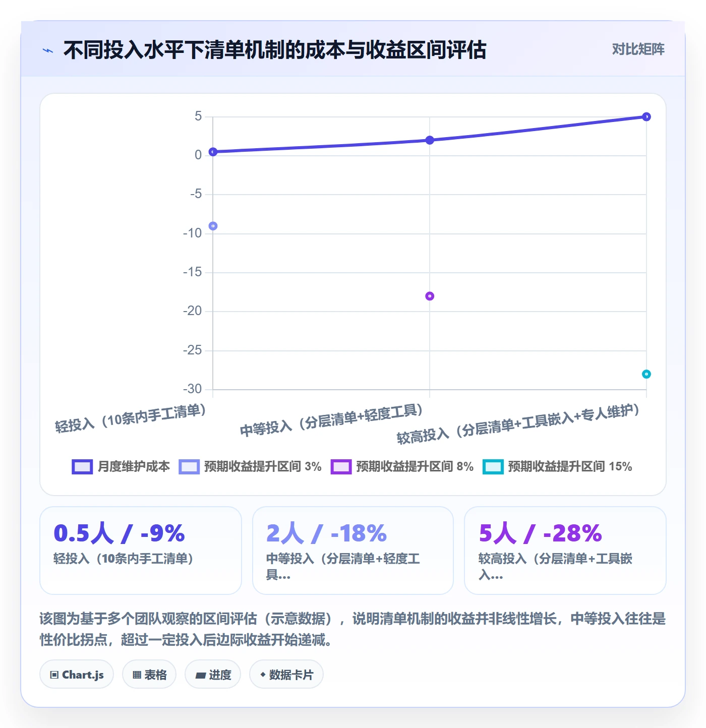The height and width of the screenshot is (728, 706).
Task: Click the x-axis label 较高投入（分层清单+工具嵌入+专人维护）
Action: coord(518,424)
